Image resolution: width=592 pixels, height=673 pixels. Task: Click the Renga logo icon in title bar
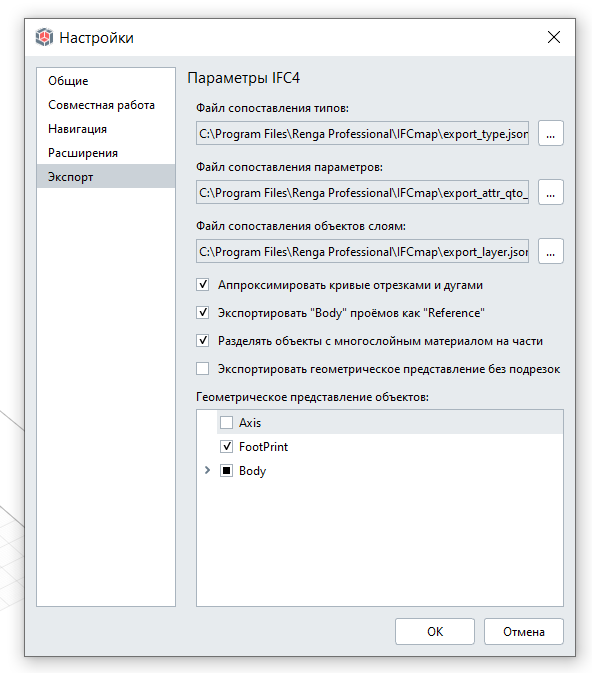44,37
